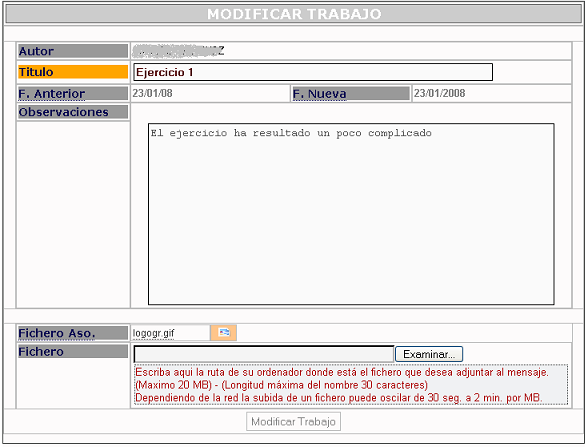Image resolution: width=588 pixels, height=447 pixels.
Task: Click the Modificar Trabajo button
Action: [293, 422]
